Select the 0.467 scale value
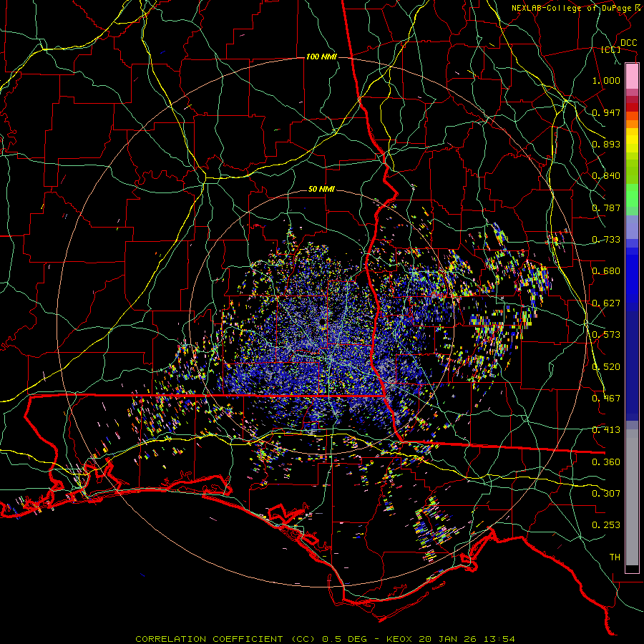 (606, 399)
